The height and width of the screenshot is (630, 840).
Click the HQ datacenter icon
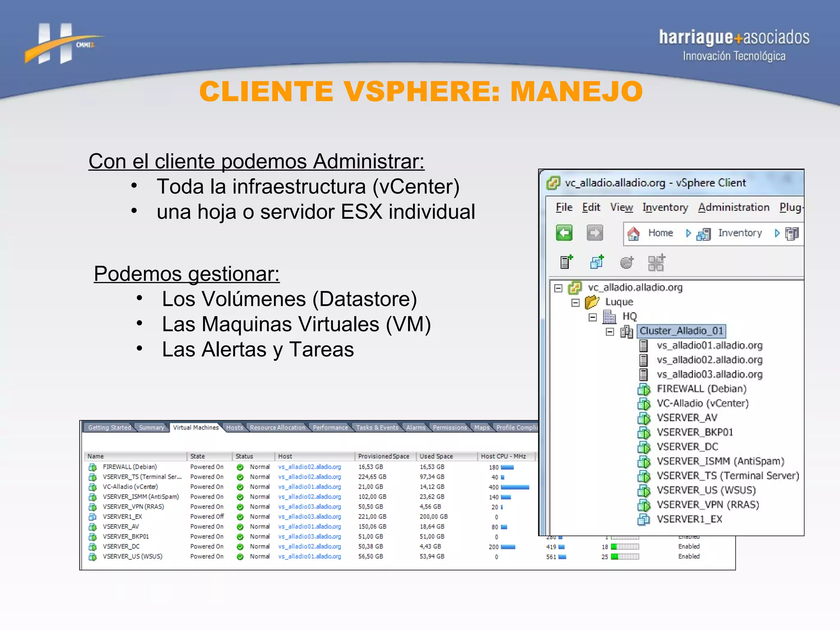[609, 317]
